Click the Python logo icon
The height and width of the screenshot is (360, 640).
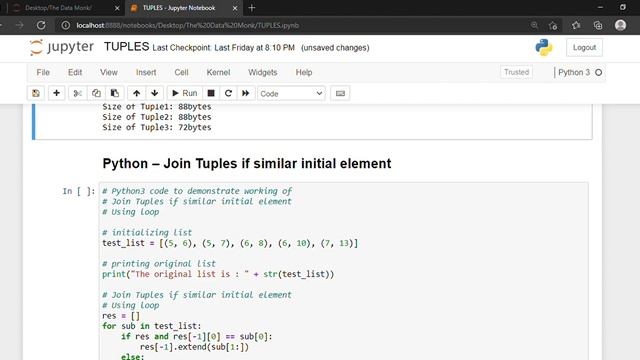pos(544,47)
